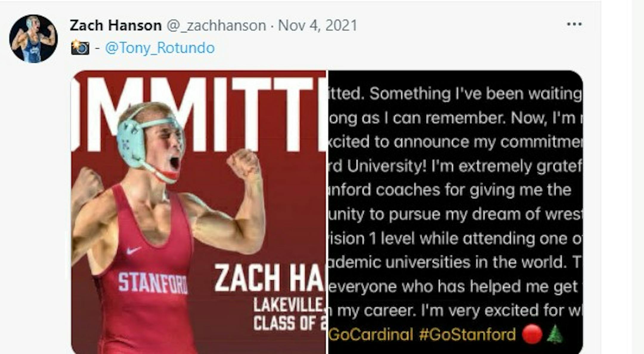Click the camera emoji in the tweet
644x354 pixels.
(x=80, y=47)
